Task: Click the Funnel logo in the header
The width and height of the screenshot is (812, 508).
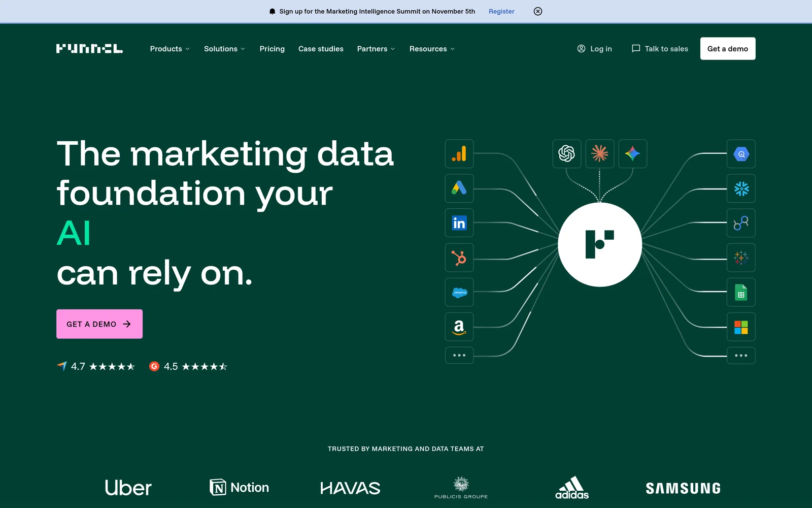Action: tap(89, 49)
